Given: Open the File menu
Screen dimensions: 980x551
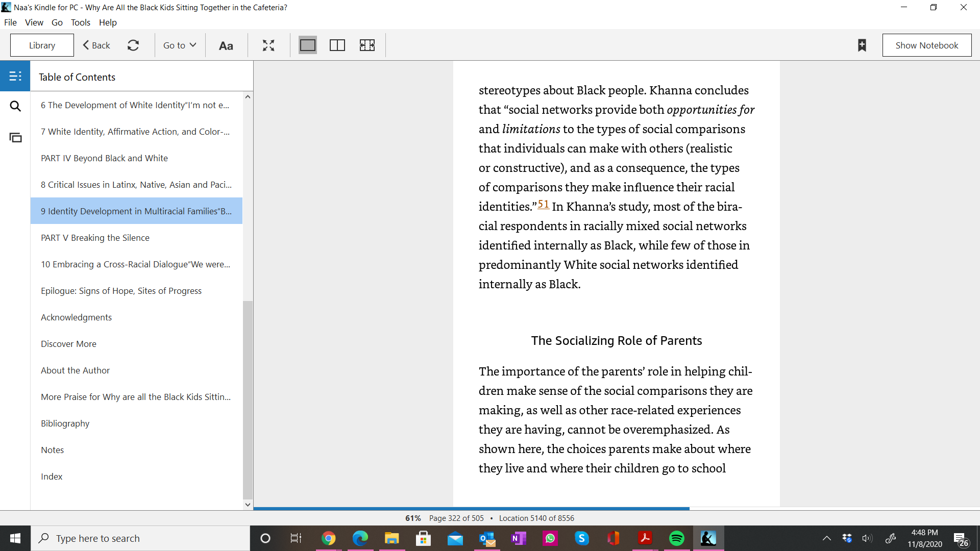Looking at the screenshot, I should tap(10, 22).
